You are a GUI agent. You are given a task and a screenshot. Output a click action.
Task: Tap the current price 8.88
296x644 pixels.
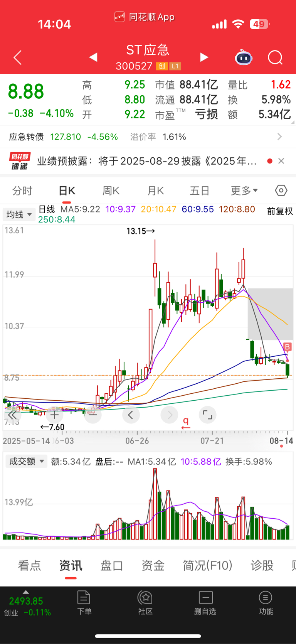26,92
